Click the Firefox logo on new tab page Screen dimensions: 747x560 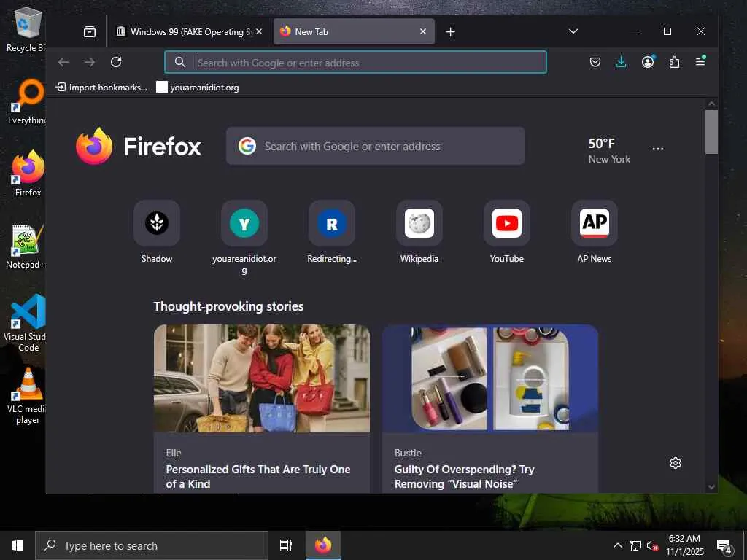coord(139,146)
